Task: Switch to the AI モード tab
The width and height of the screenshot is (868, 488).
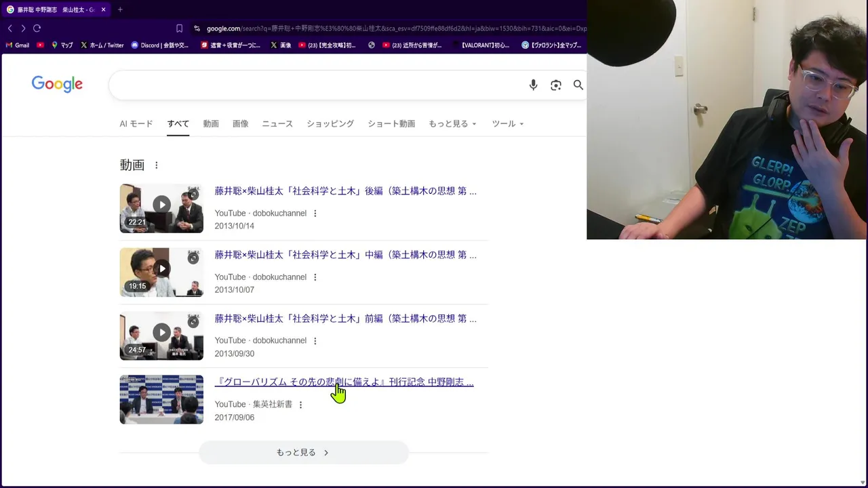Action: pyautogui.click(x=136, y=124)
